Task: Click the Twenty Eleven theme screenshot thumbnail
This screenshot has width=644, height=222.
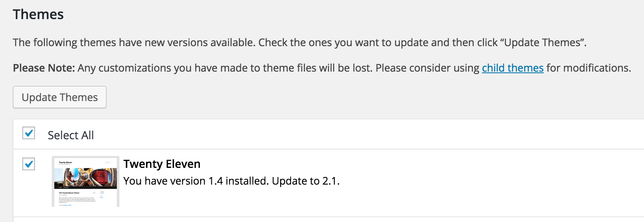Action: click(x=86, y=181)
